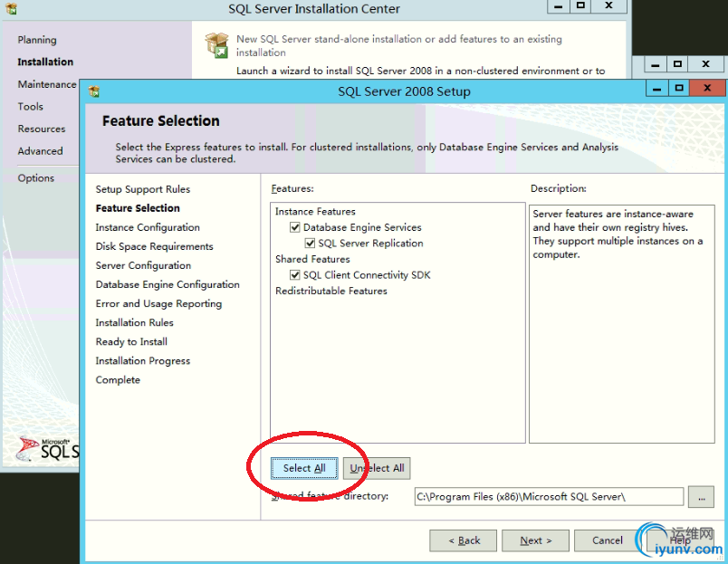Click the shared feature directory path field
Image resolution: width=728 pixels, height=564 pixels.
[x=549, y=497]
